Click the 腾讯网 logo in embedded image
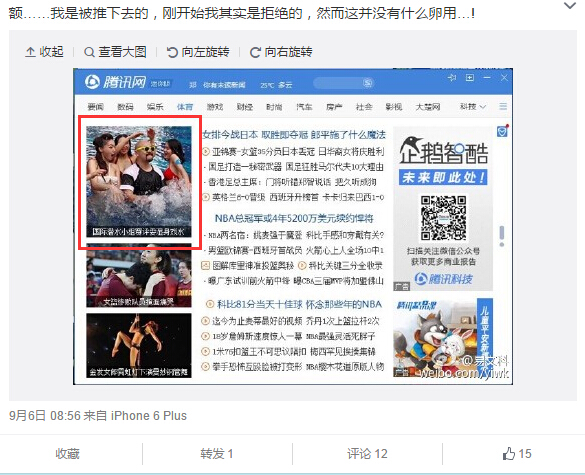Image resolution: width=585 pixels, height=475 pixels. [115, 82]
